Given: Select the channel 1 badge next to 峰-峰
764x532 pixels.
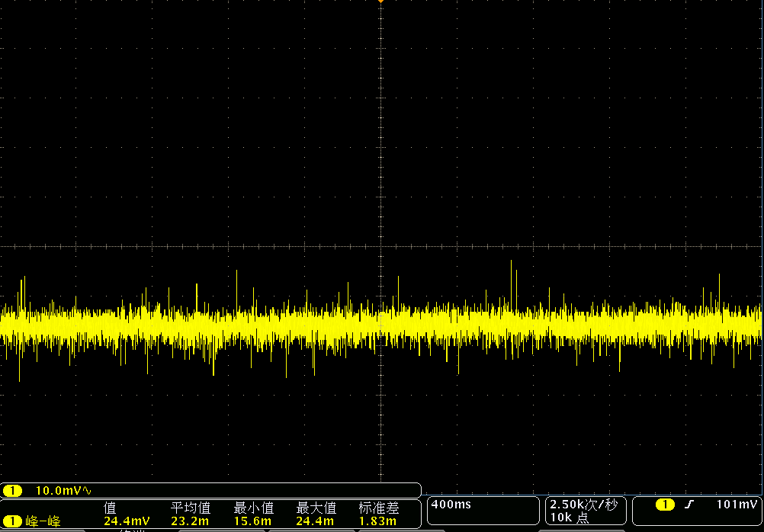Looking at the screenshot, I should (13, 522).
